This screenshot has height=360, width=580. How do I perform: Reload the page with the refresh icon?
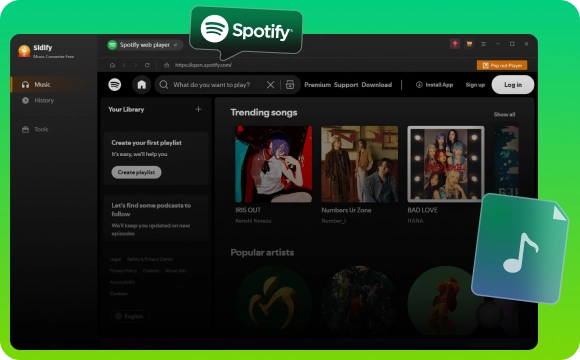click(x=147, y=65)
